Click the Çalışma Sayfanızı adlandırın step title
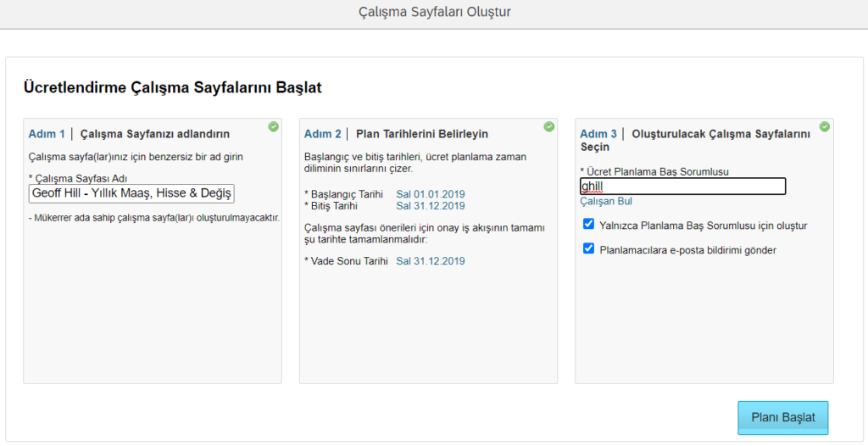Screen dimensions: 868x446 [154, 134]
